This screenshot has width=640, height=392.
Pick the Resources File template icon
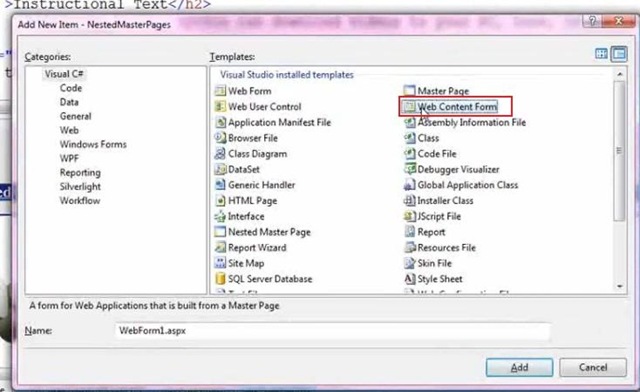pos(409,247)
